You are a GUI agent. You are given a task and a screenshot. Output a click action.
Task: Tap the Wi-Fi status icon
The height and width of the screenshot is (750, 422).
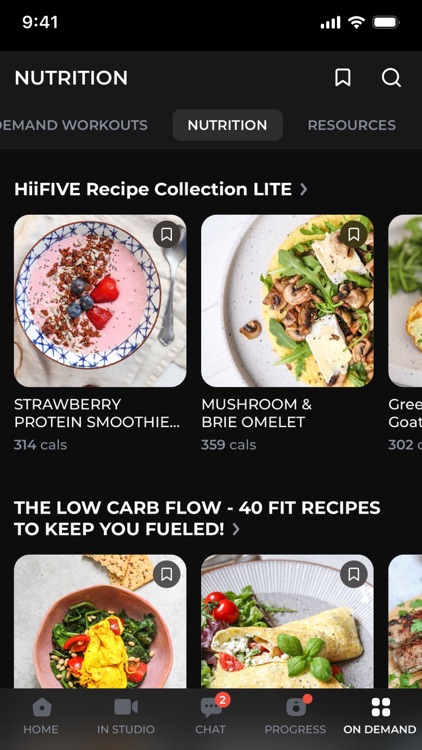[x=356, y=22]
